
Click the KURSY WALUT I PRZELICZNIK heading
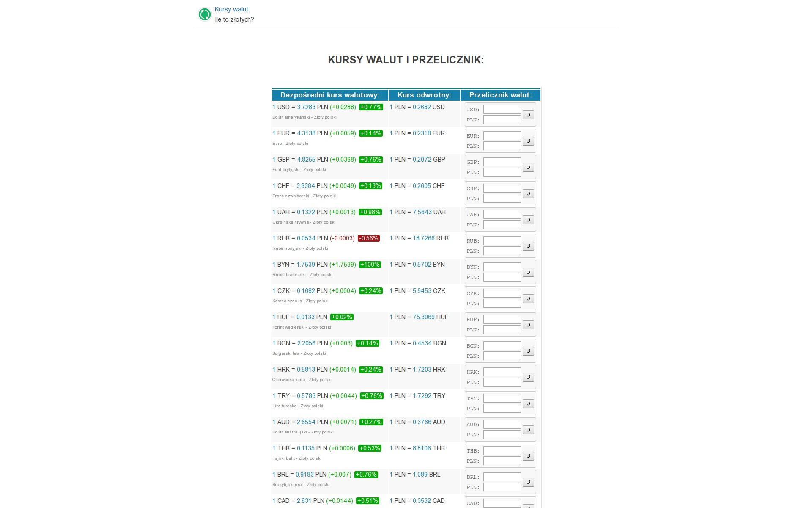(406, 60)
